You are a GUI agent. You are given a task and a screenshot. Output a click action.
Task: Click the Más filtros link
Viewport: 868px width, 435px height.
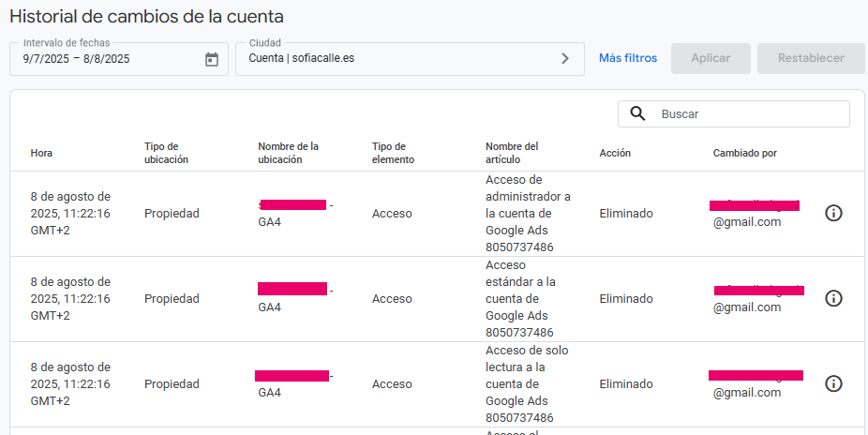(628, 58)
